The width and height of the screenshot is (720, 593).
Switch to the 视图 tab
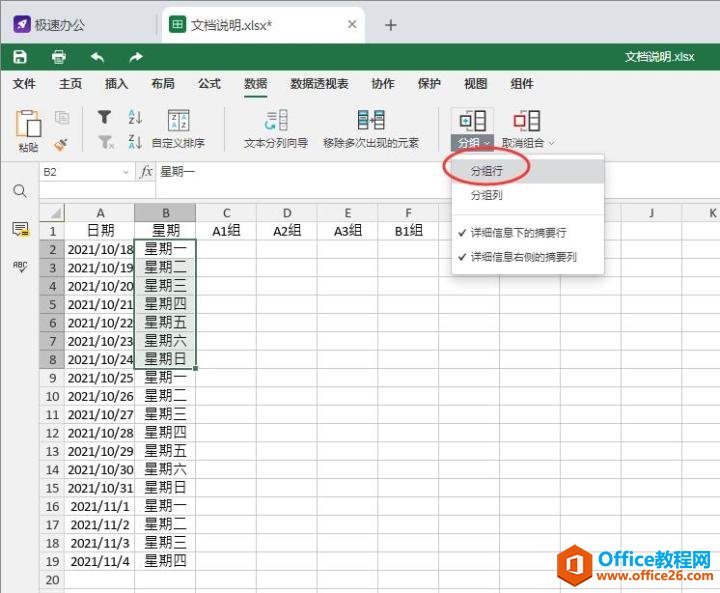click(x=476, y=84)
